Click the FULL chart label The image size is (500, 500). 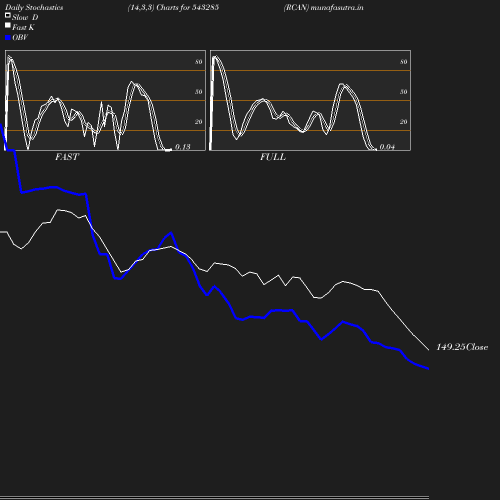coord(273,157)
